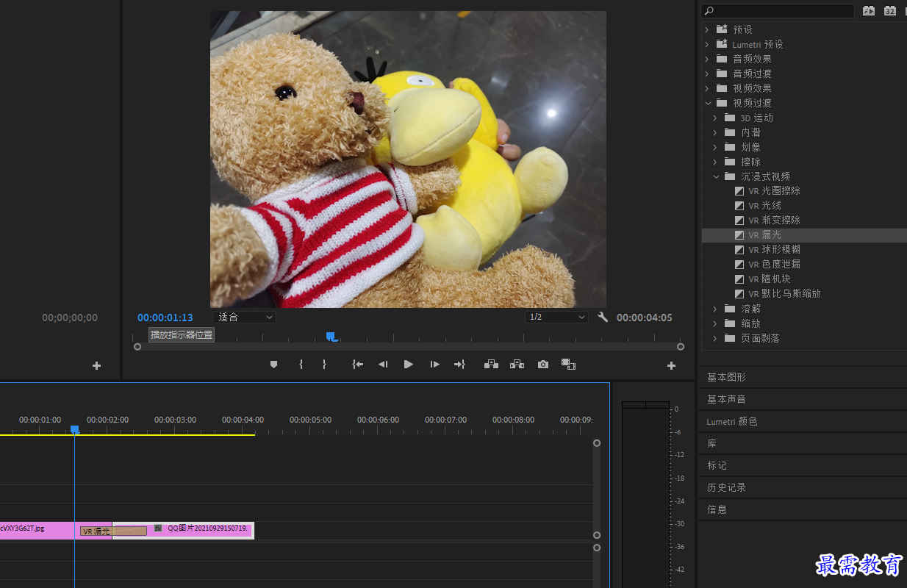
Task: Collapse the 沉浸式视频 folder
Action: [715, 176]
